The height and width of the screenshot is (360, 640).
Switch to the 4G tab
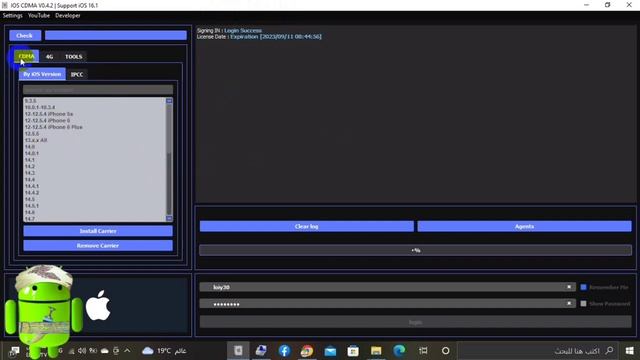49,57
